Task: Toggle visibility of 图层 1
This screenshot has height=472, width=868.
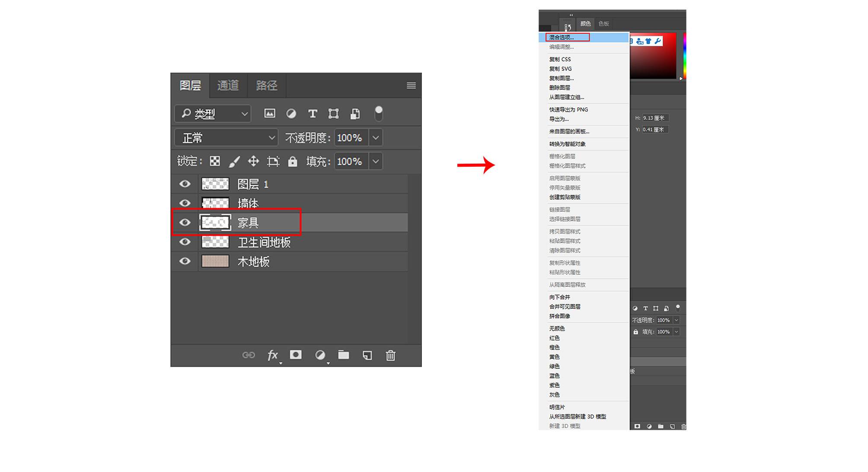Action: tap(185, 184)
